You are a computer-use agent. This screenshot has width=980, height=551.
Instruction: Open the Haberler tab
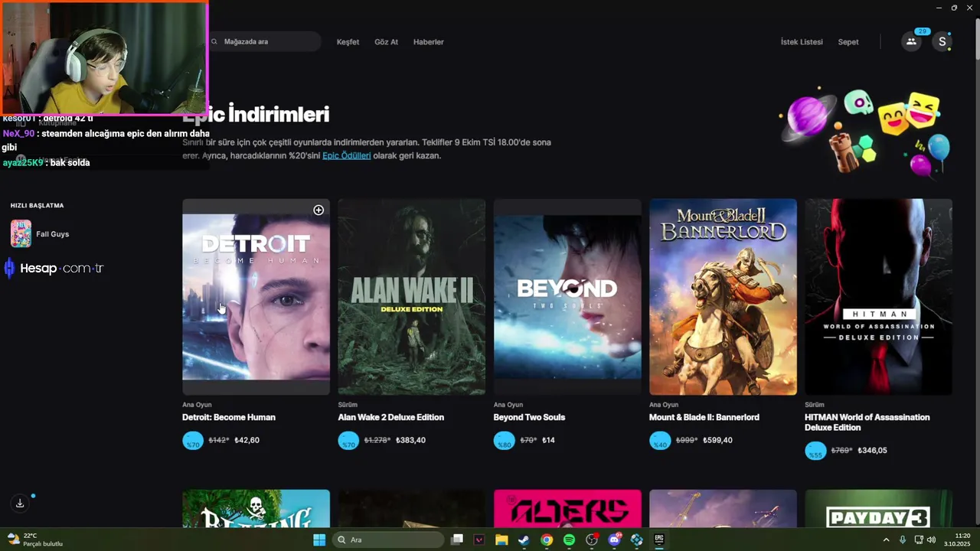pyautogui.click(x=428, y=42)
